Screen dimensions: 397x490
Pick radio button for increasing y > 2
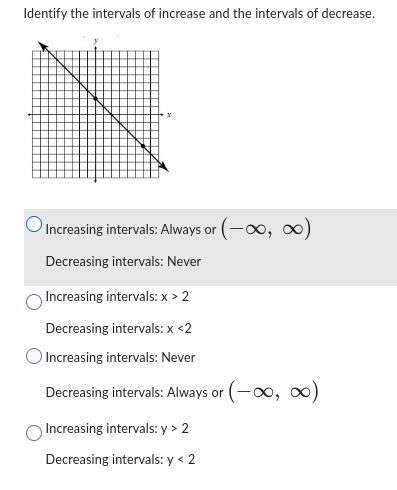click(x=34, y=433)
